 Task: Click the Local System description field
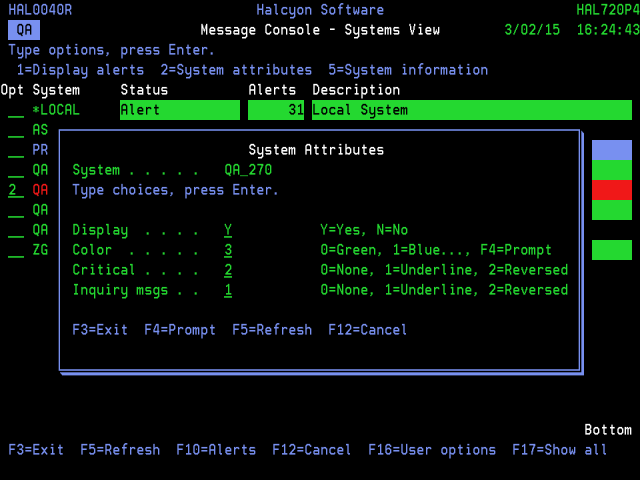click(x=471, y=110)
